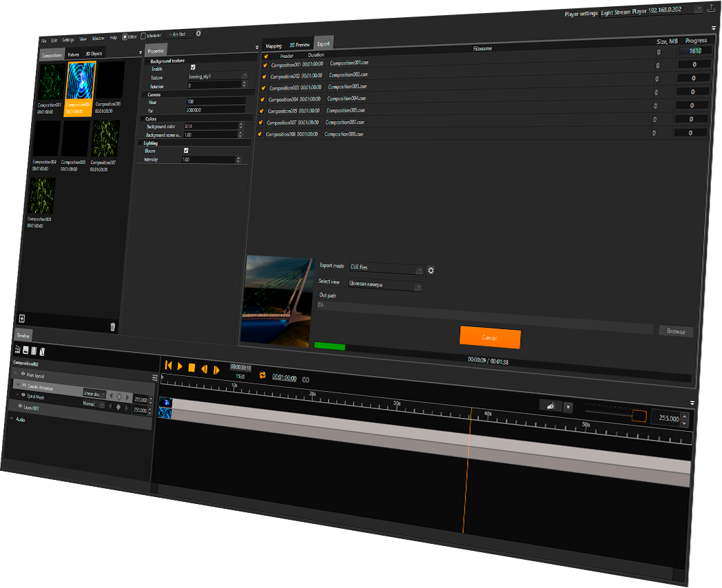Cancel the export in progress
Viewport: 722px width, 588px height.
coord(490,337)
